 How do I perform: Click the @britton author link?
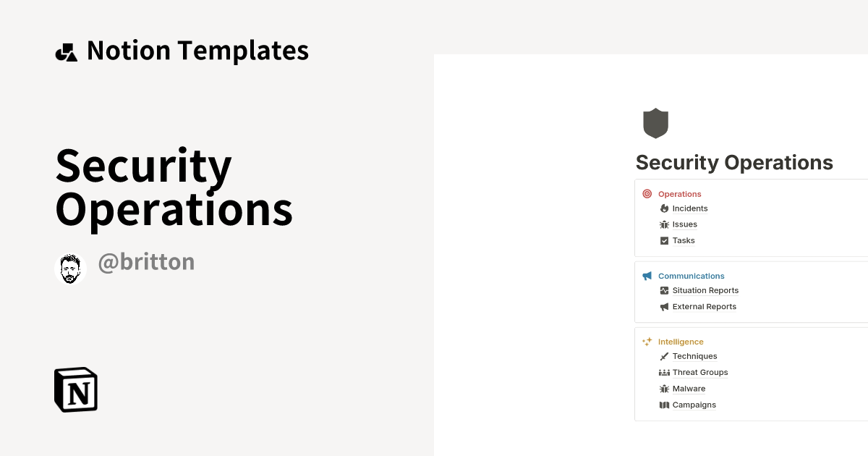(146, 261)
